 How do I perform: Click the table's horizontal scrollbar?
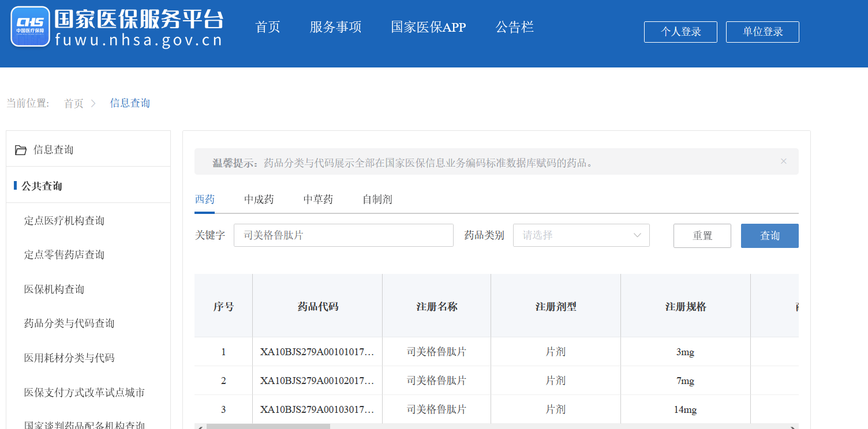tap(268, 426)
